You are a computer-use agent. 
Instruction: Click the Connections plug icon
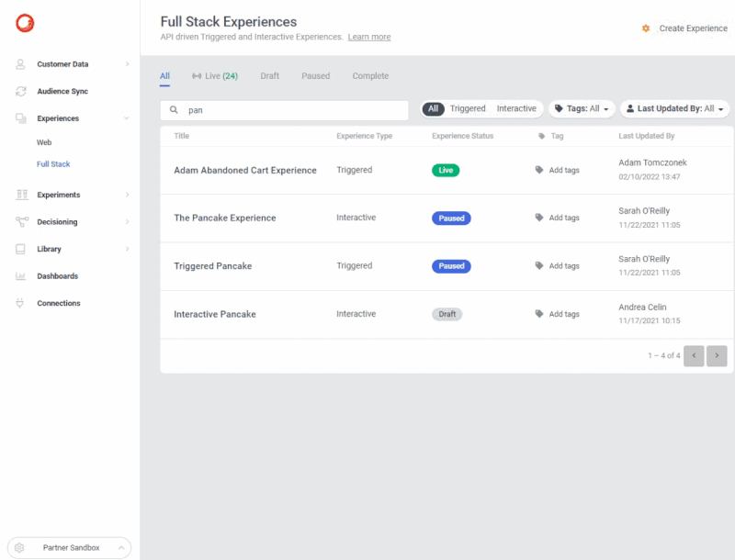[x=20, y=303]
